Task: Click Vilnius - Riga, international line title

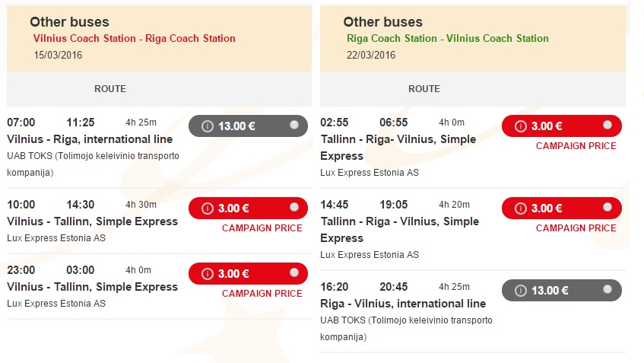Action: click(x=90, y=139)
